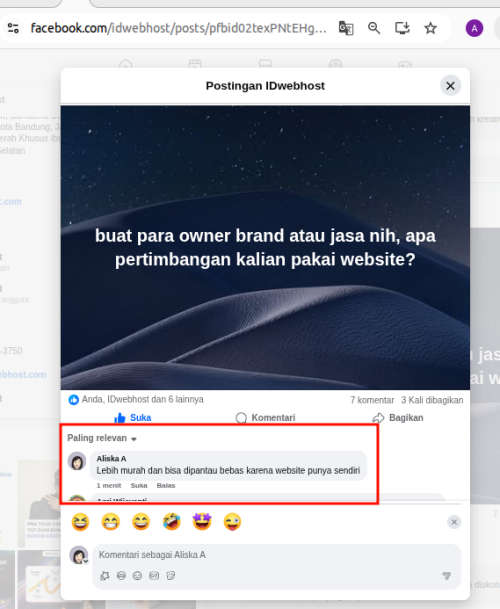Screen dimensions: 500x609
Task: Open the 3 Kali dibagikan count
Action: point(432,400)
